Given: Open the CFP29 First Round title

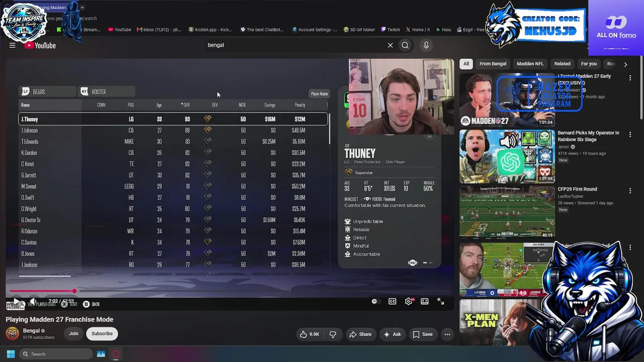Looking at the screenshot, I should (x=578, y=189).
